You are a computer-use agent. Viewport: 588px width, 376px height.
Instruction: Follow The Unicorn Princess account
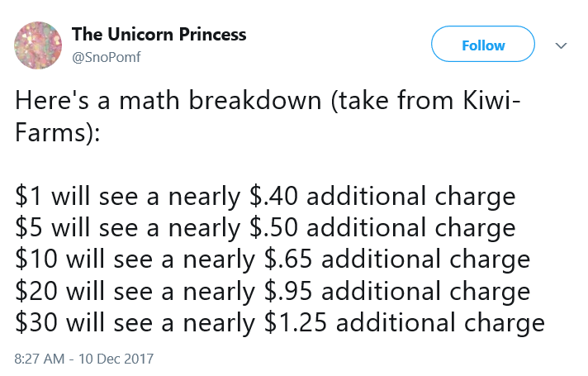483,44
